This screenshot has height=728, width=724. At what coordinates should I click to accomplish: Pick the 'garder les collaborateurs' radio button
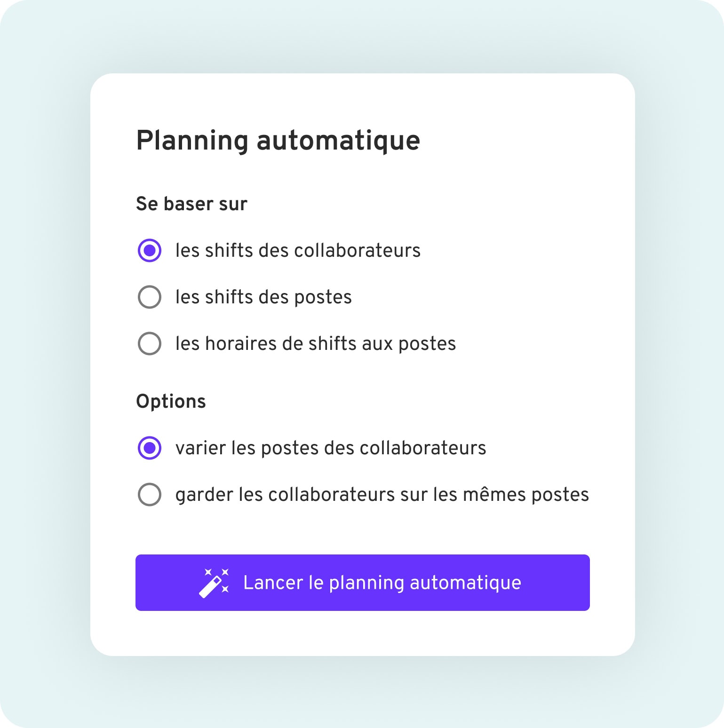click(150, 494)
